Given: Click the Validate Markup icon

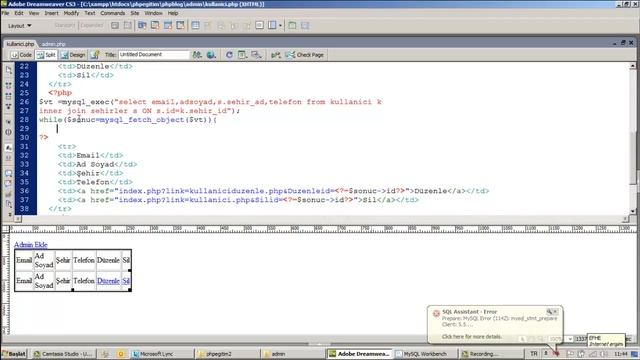Looking at the screenshot, I should [x=276, y=55].
